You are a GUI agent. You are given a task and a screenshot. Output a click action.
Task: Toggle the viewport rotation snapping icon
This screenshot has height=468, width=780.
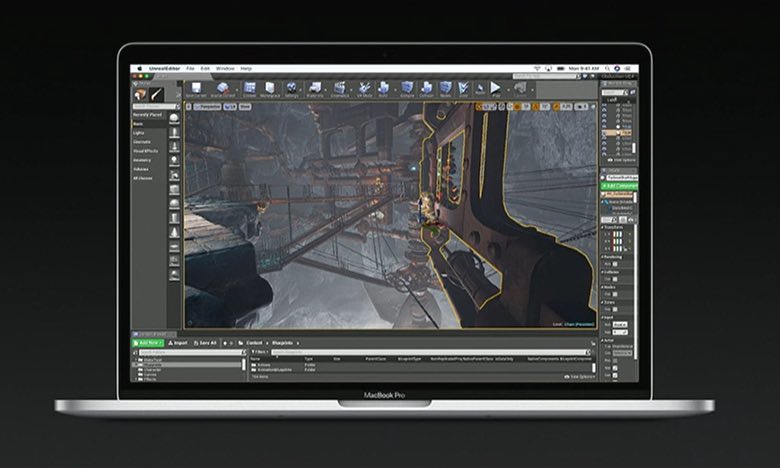[536, 106]
